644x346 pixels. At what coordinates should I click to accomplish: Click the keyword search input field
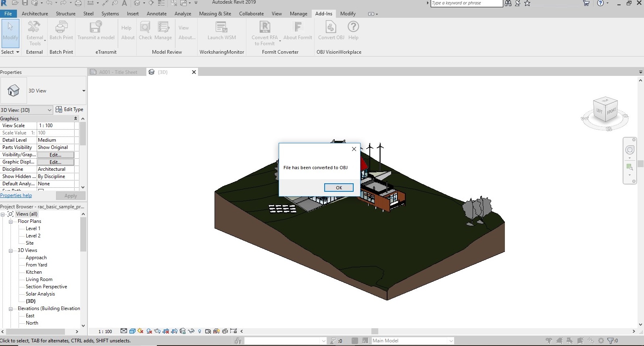tap(466, 3)
